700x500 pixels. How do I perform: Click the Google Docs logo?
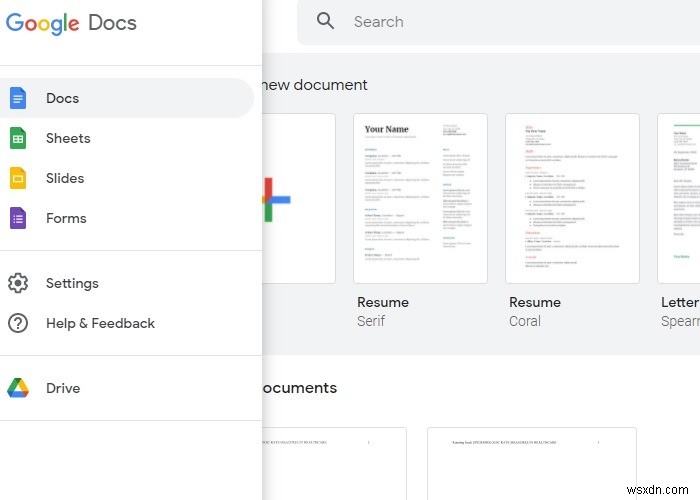tap(71, 23)
